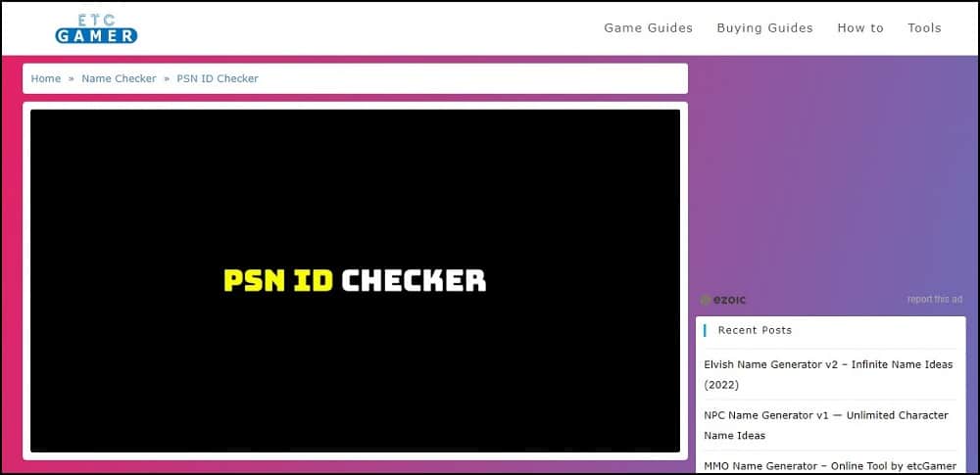980x475 pixels.
Task: Open Name Checker breadcrumb link
Action: (x=119, y=78)
